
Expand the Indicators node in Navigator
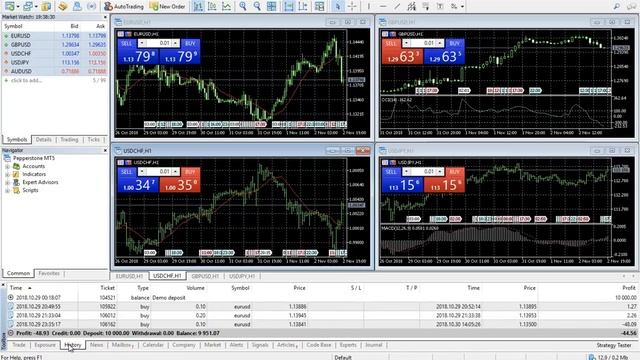point(7,174)
